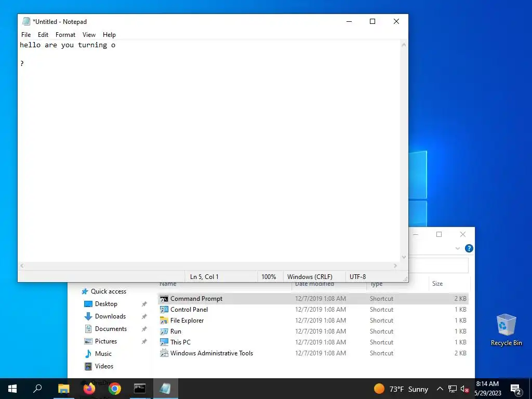532x399 pixels.
Task: Switch to Command Prompt on the taskbar
Action: (140, 389)
